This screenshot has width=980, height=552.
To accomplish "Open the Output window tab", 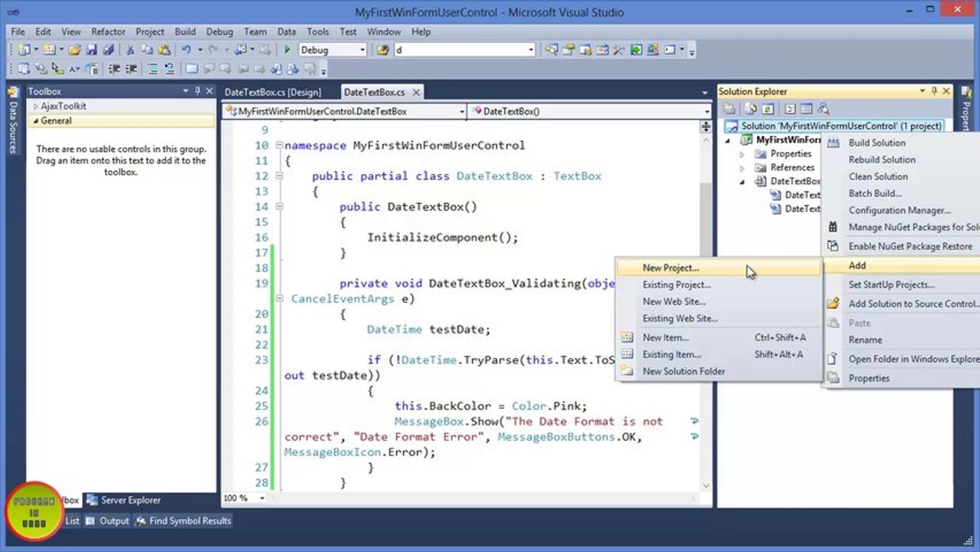I will 107,521.
